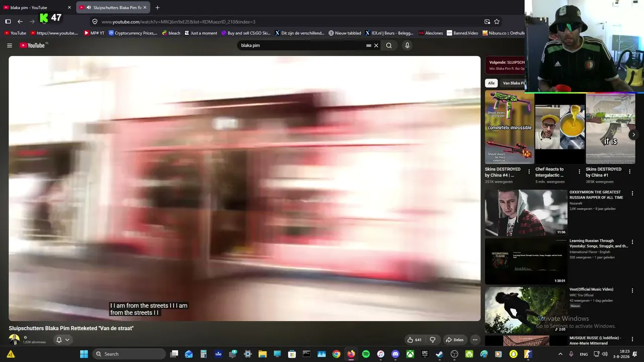The image size is (644, 362).
Task: Open Vest (Official Music Video) title
Action: (591, 290)
